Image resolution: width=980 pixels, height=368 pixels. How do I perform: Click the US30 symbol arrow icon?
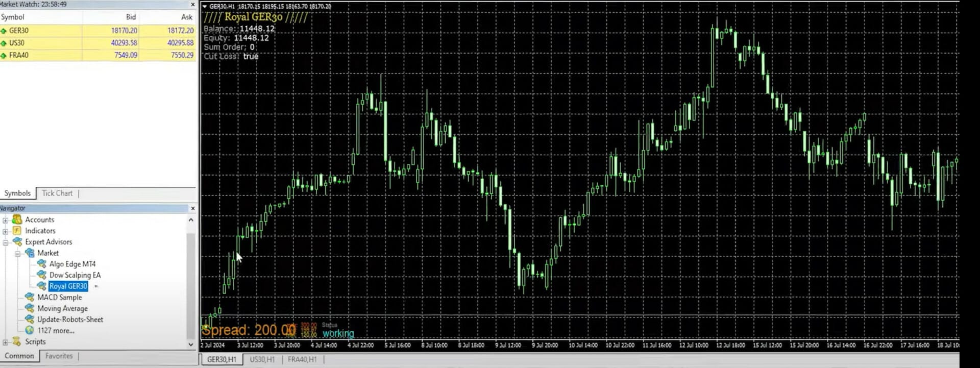click(4, 43)
